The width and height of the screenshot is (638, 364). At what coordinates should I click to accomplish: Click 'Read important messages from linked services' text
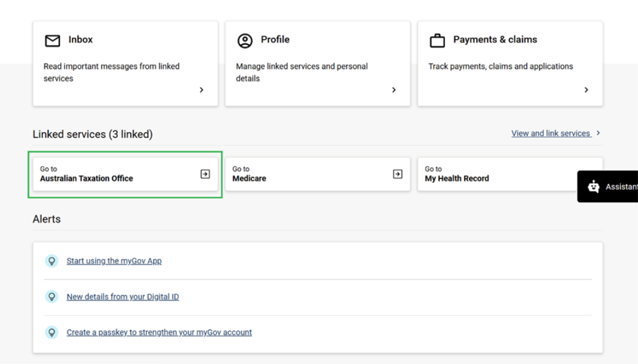pyautogui.click(x=112, y=72)
